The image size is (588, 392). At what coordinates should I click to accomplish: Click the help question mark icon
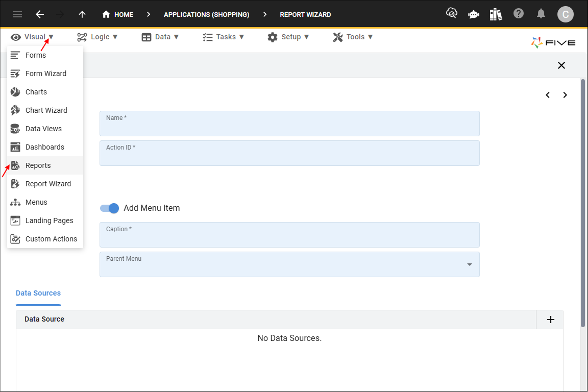pos(518,14)
